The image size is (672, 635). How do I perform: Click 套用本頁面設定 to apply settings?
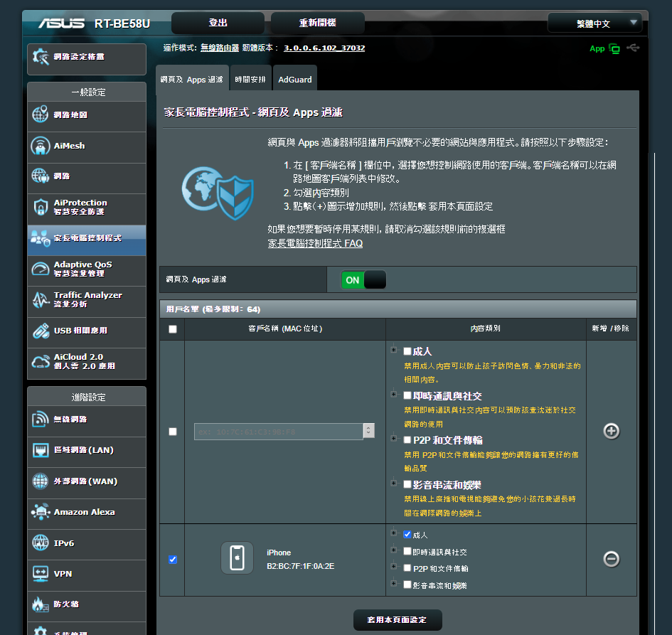[x=398, y=619]
